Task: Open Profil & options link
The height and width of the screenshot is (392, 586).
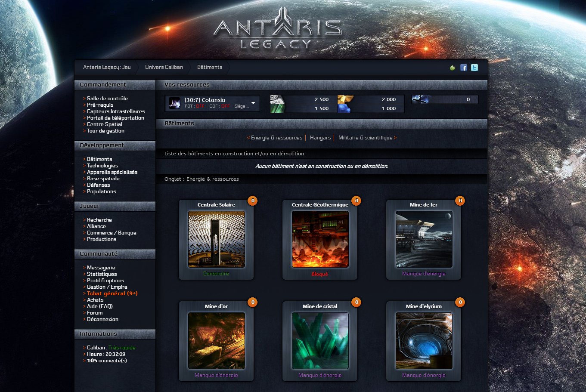Action: (x=105, y=281)
